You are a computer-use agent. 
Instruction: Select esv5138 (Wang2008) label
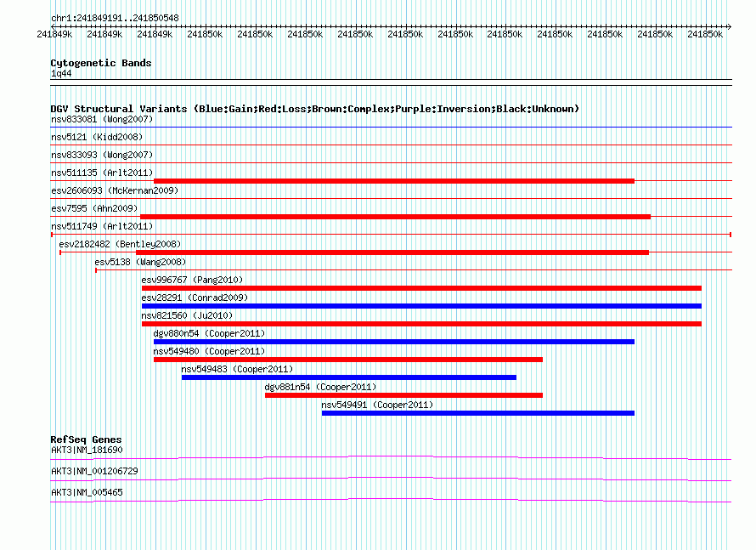point(140,262)
